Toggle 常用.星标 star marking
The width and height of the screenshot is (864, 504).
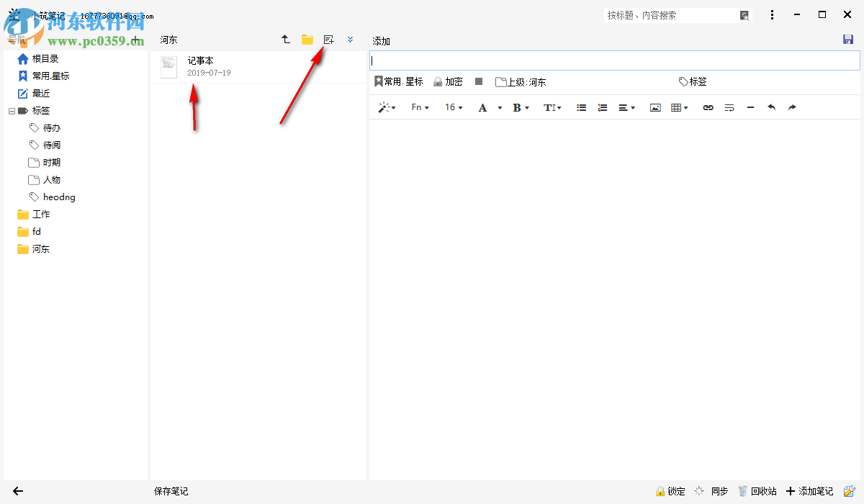(398, 81)
